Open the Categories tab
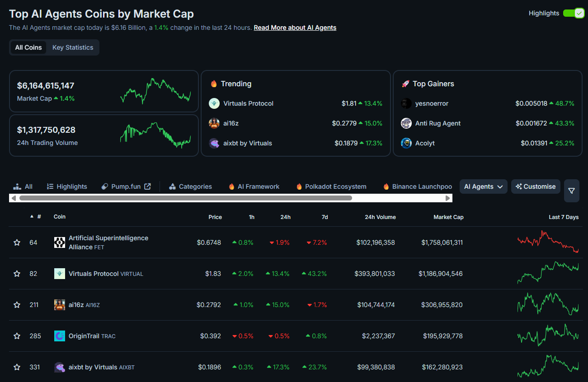The width and height of the screenshot is (588, 382). click(x=190, y=186)
